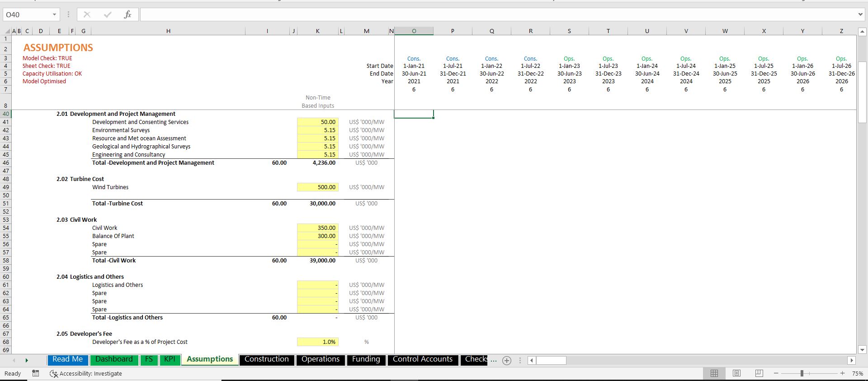
Task: Open the Control Accounts sheet tab
Action: (423, 359)
